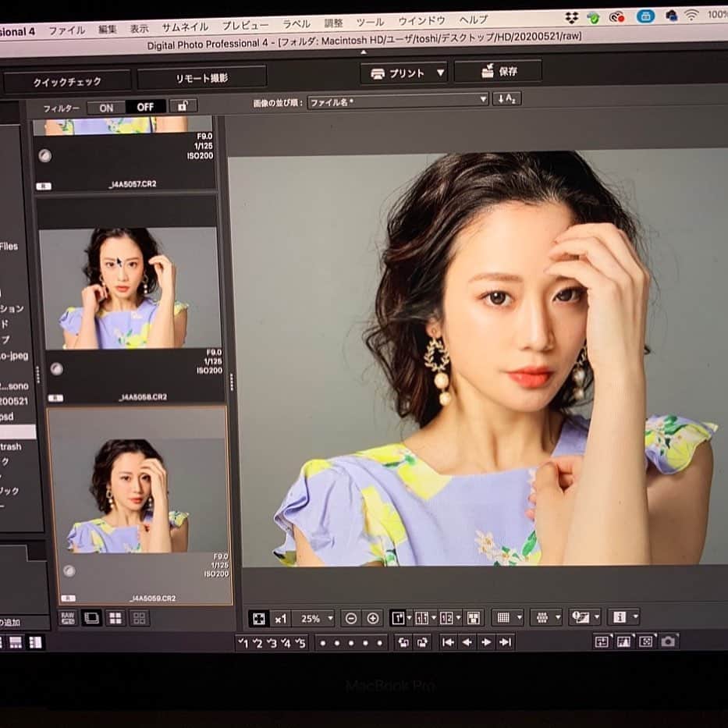Zoom out with the minus icon

click(x=351, y=619)
